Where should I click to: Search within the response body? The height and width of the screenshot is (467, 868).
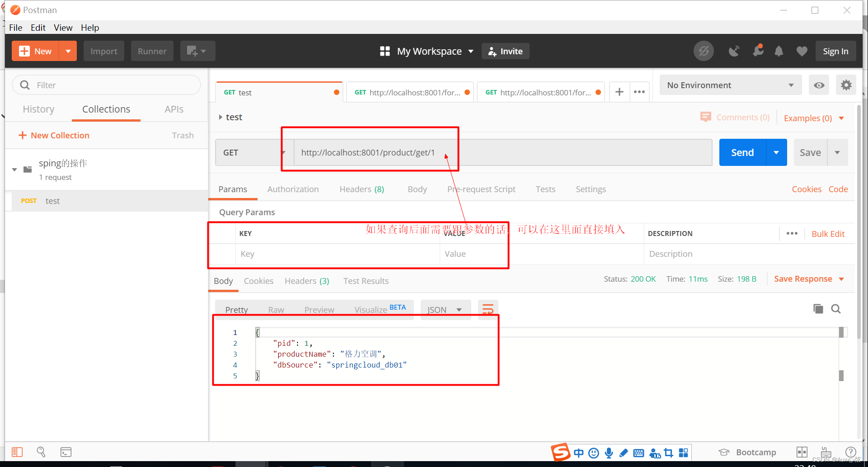point(835,309)
